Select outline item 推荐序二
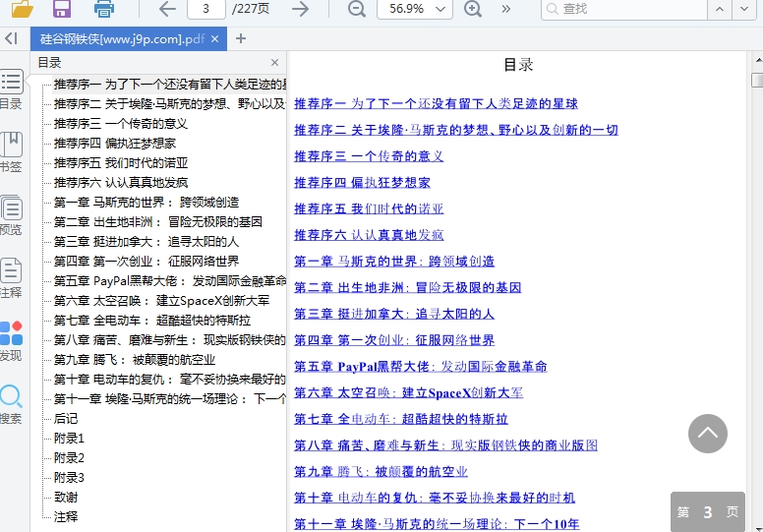 pos(170,103)
